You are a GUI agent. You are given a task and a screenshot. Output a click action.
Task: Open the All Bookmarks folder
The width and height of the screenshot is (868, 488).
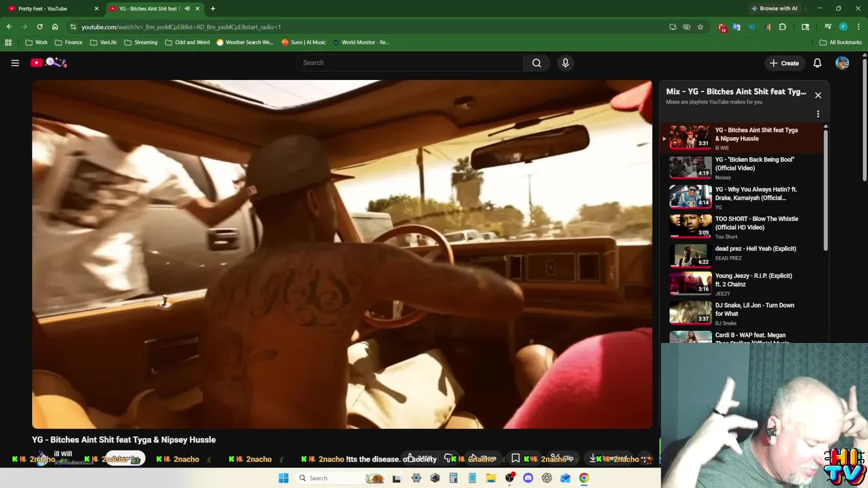pos(841,42)
